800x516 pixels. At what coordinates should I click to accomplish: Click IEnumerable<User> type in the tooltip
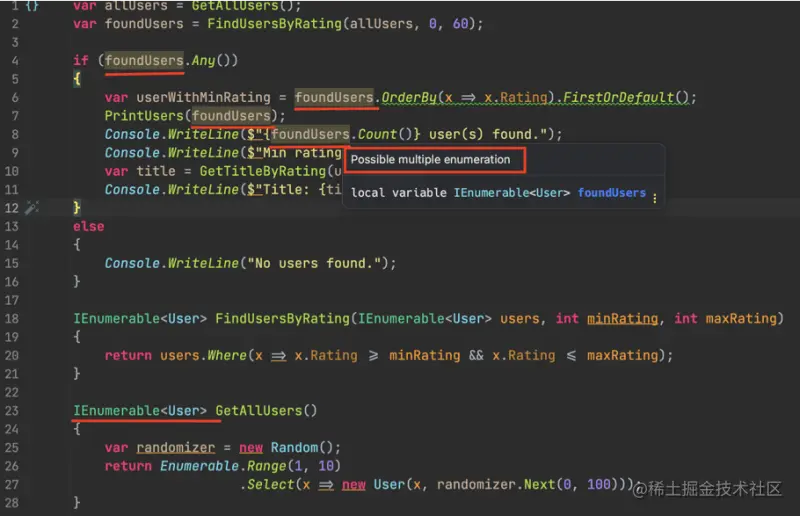pos(512,193)
